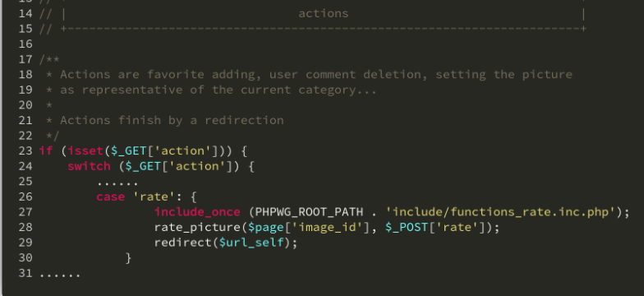644x296 pixels.
Task: Click the closing brace on line 30
Action: coord(128,258)
